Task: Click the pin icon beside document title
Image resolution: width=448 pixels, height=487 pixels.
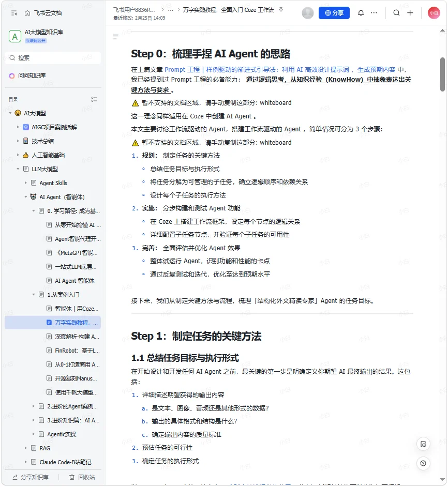Action: pos(281,10)
